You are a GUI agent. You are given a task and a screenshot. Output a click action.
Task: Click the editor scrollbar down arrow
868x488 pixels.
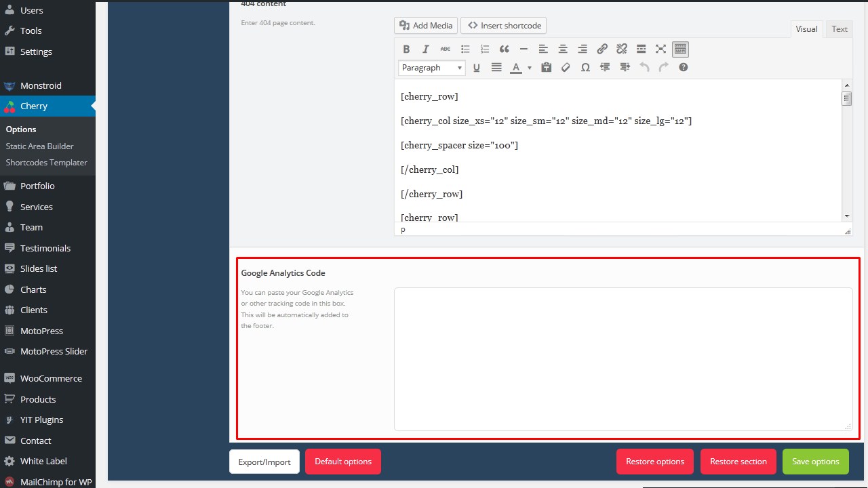click(x=847, y=216)
